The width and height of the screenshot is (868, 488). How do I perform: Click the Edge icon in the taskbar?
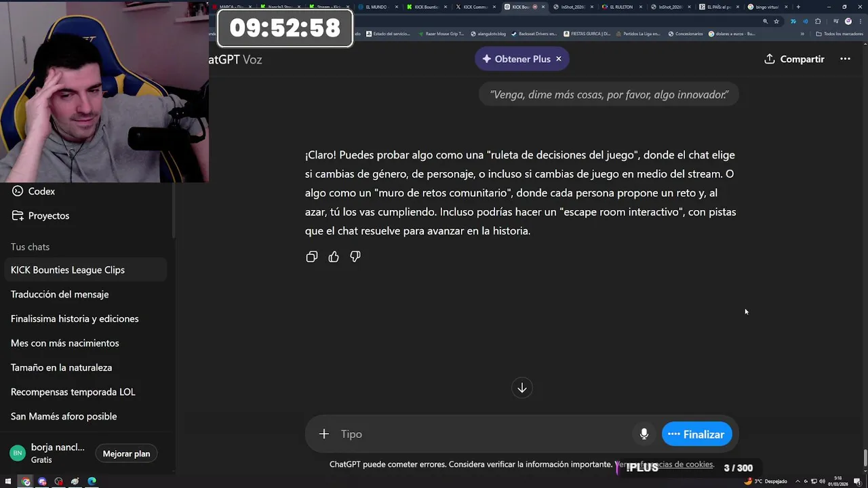[92, 481]
